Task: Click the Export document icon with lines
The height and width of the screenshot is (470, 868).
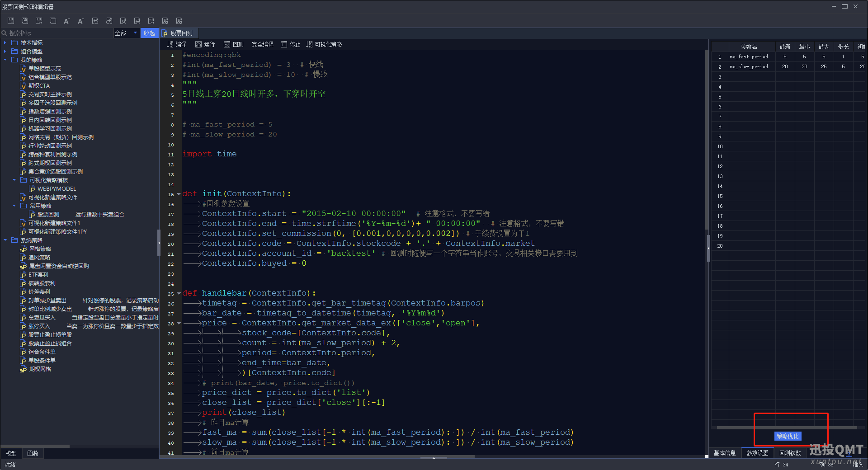Action: [151, 21]
